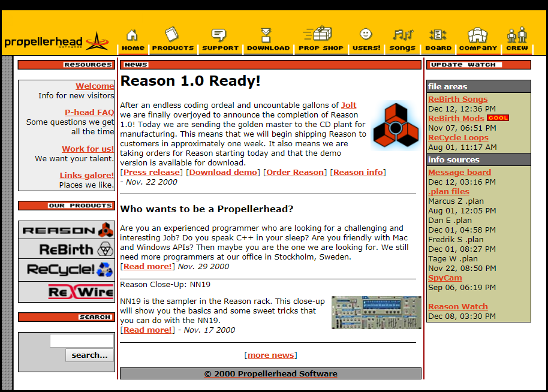Image resolution: width=548 pixels, height=392 pixels.
Task: Click the search... button
Action: 89,355
